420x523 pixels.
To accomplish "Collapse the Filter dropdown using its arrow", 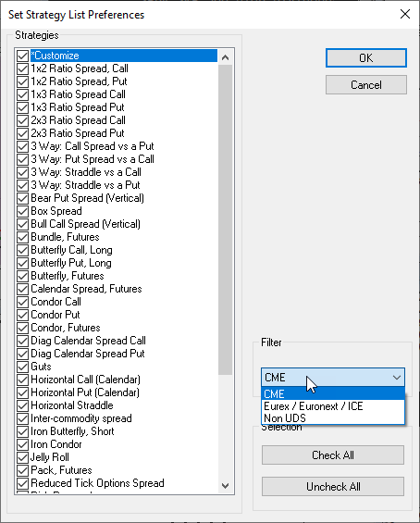I will (x=396, y=378).
